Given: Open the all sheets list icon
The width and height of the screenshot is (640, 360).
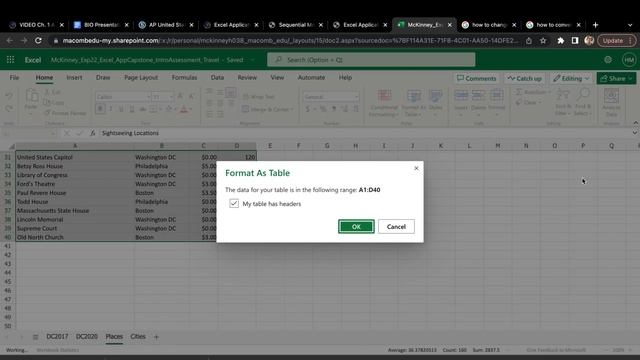Looking at the screenshot, I should pyautogui.click(x=36, y=337).
